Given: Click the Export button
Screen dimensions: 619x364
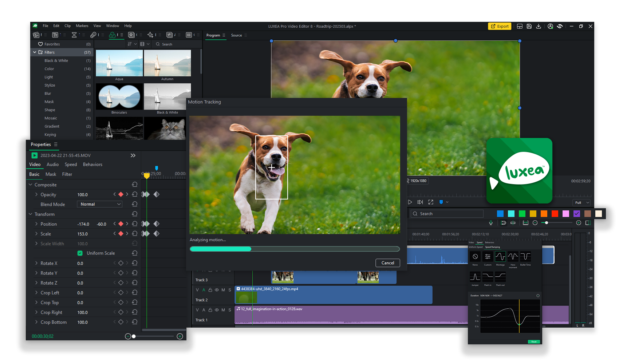Looking at the screenshot, I should point(500,26).
